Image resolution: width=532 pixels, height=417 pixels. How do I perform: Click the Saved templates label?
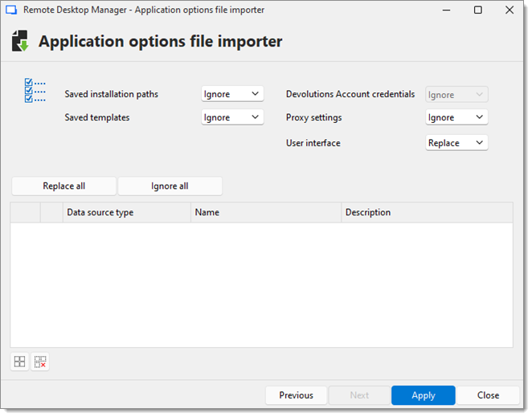97,117
